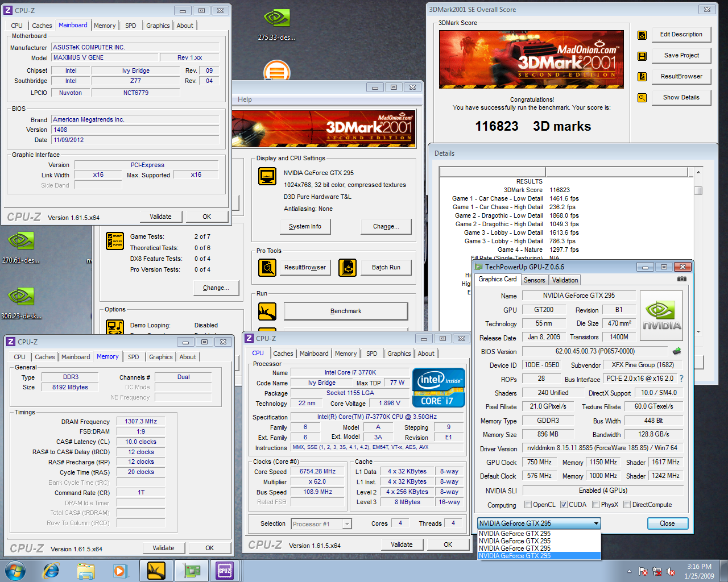Click Validate in the CPU tab CPU-Z window

[402, 544]
